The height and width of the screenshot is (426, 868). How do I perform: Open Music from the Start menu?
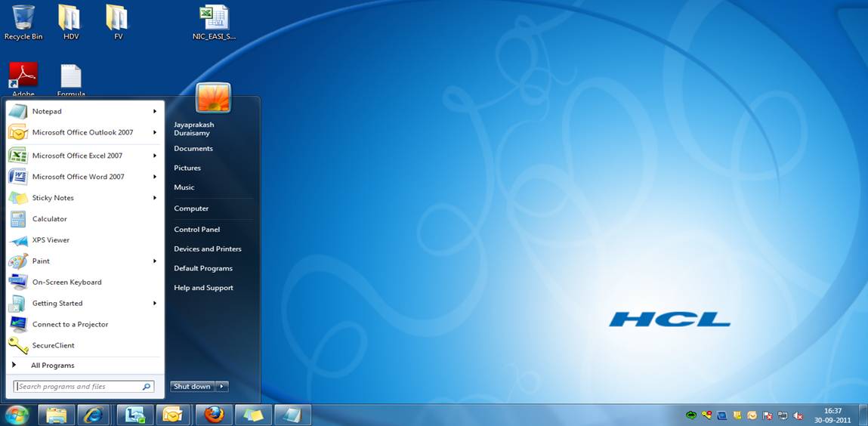pyautogui.click(x=184, y=187)
